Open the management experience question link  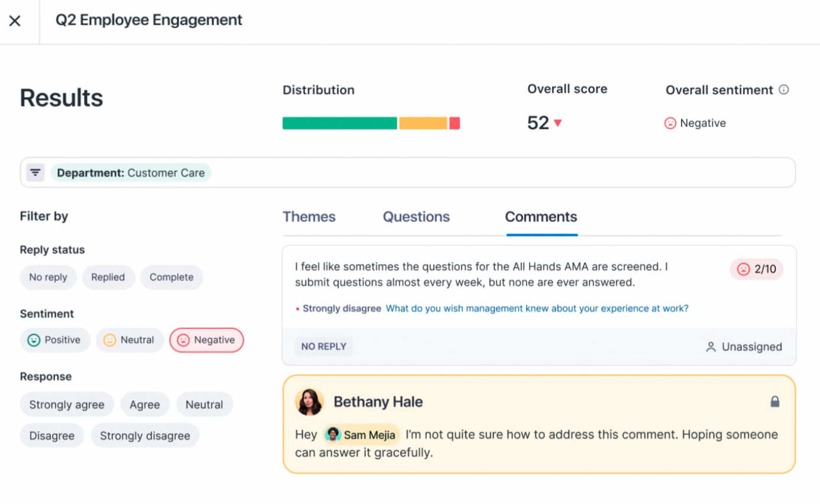537,308
